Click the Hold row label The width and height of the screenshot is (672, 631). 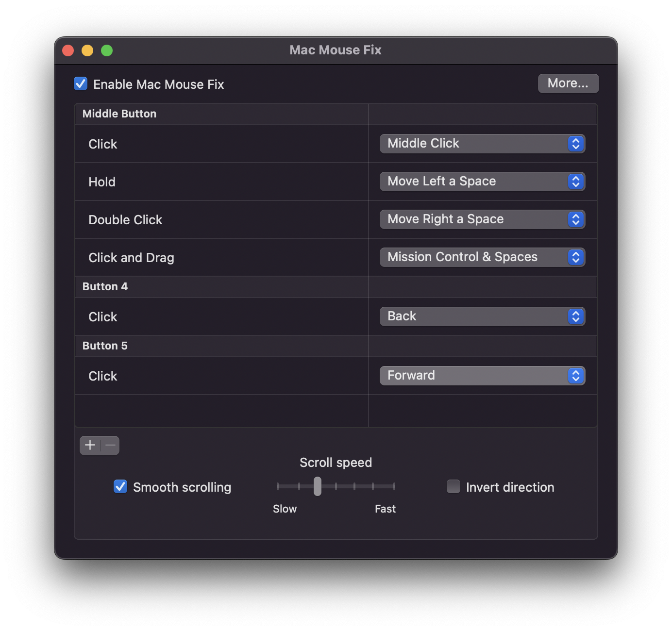(102, 182)
